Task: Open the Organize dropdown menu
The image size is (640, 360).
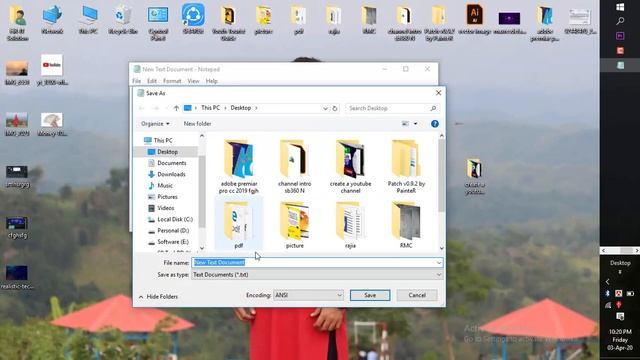Action: (x=155, y=124)
